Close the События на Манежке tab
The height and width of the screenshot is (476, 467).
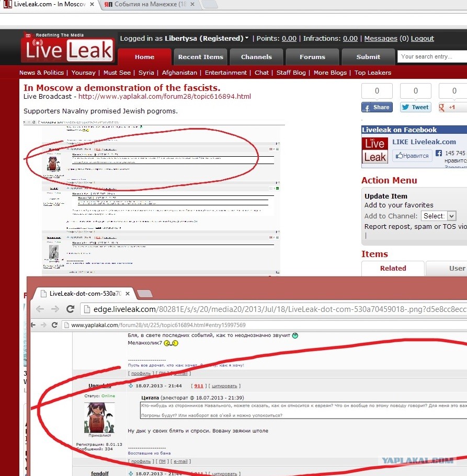click(x=192, y=4)
